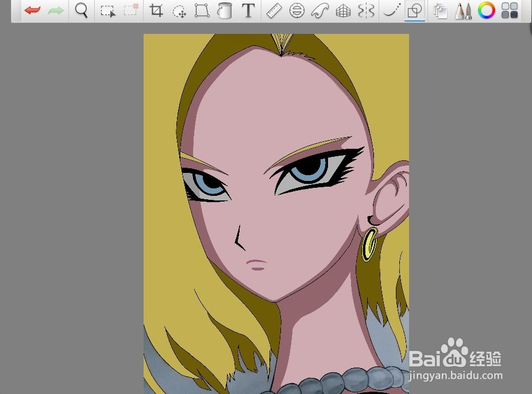Select the Distort transform tool
Image resolution: width=532 pixels, height=394 pixels.
[202, 10]
